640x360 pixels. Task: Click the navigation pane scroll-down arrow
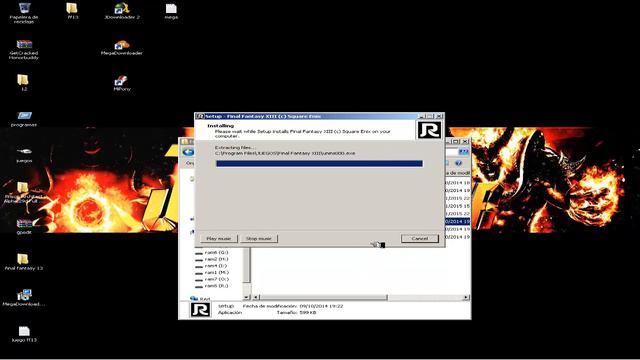[247, 297]
